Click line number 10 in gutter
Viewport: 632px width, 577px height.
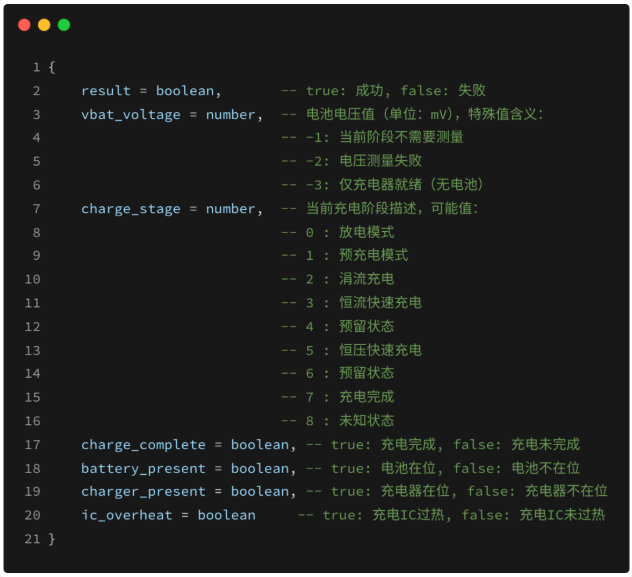click(x=32, y=279)
